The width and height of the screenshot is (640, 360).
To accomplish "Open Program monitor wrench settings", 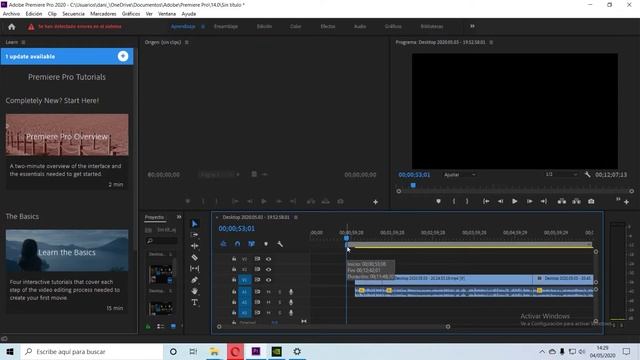I will pyautogui.click(x=587, y=175).
